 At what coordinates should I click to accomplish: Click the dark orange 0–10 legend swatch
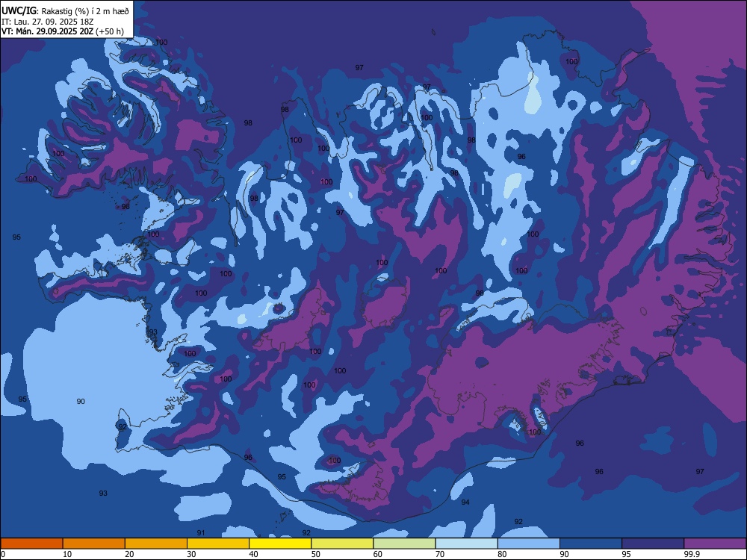(x=31, y=544)
